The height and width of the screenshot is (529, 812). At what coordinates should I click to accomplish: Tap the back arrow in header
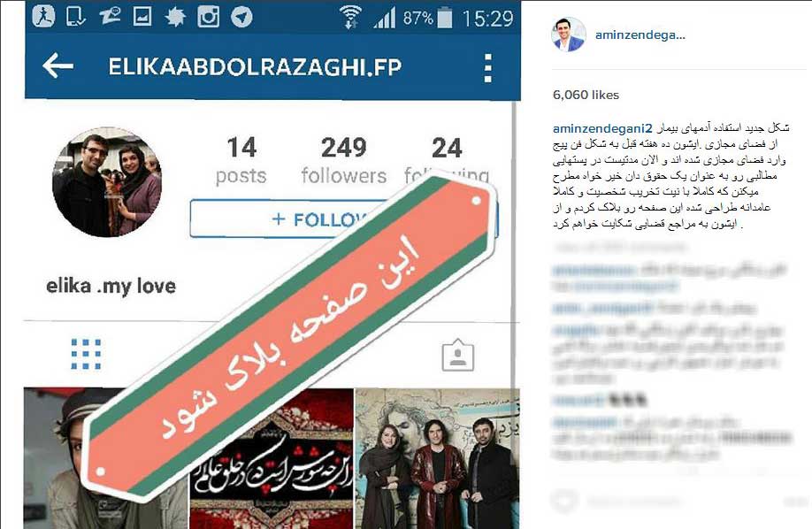(57, 67)
